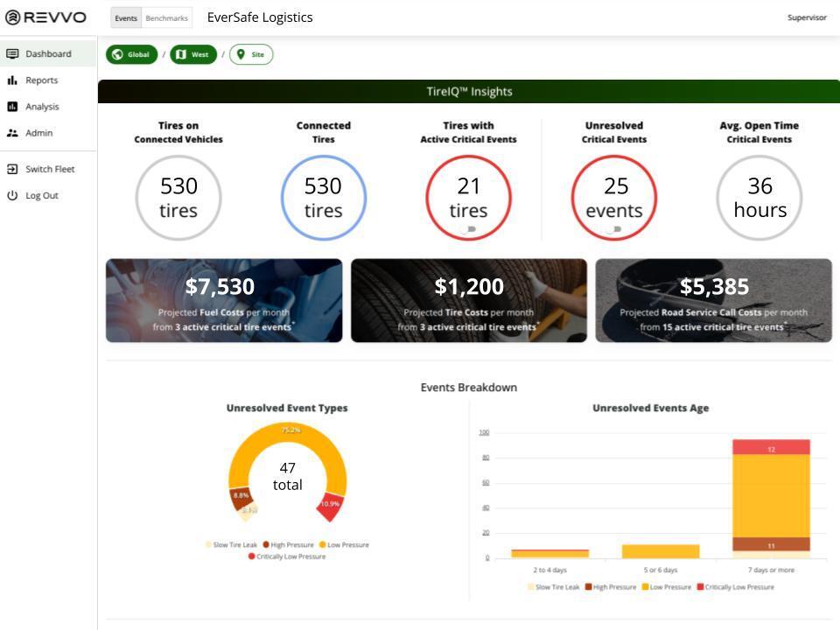The width and height of the screenshot is (840, 630).
Task: Open the Site selector pill
Action: (x=251, y=54)
